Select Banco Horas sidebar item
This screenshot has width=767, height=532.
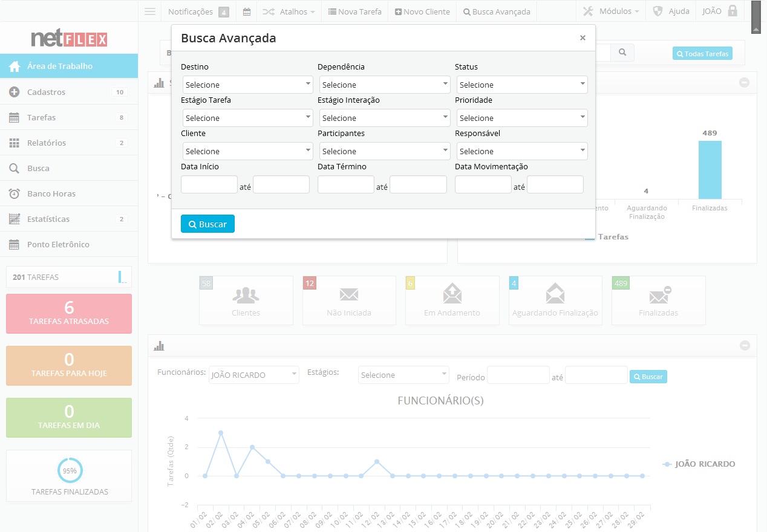click(x=51, y=193)
